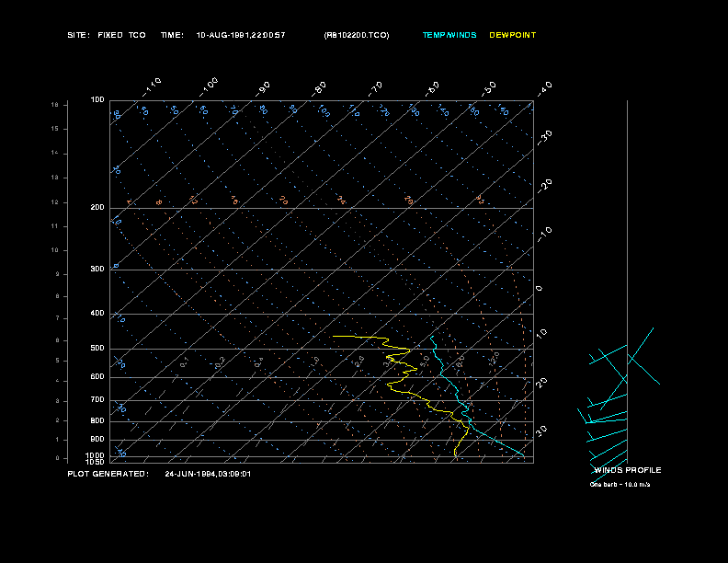Viewport: 728px width, 563px height.
Task: Click the 500 pressure level label
Action: coord(97,348)
